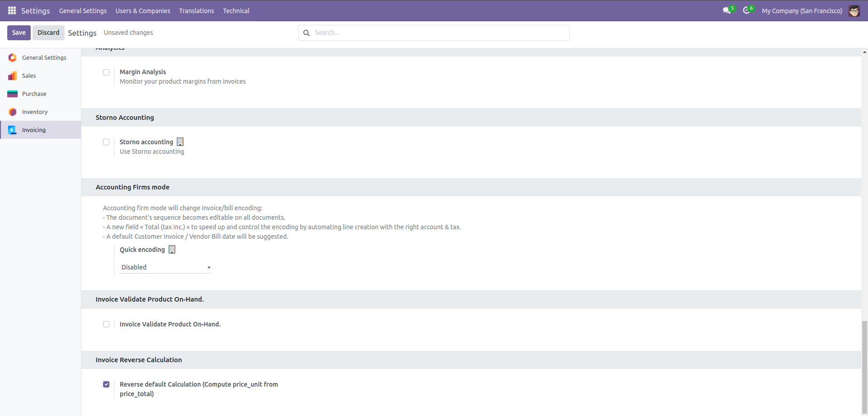Click the user avatar in top bar
The height and width of the screenshot is (416, 868).
point(854,11)
